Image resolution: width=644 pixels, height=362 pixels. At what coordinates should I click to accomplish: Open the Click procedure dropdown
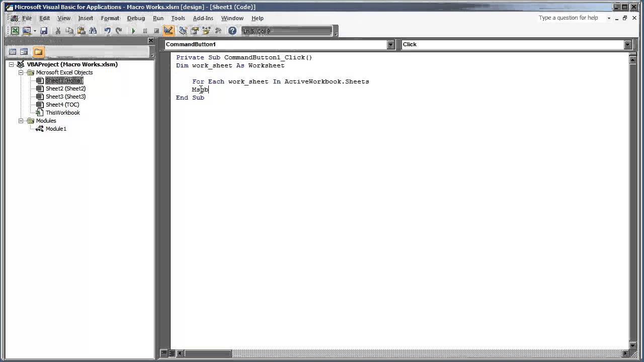click(x=627, y=45)
